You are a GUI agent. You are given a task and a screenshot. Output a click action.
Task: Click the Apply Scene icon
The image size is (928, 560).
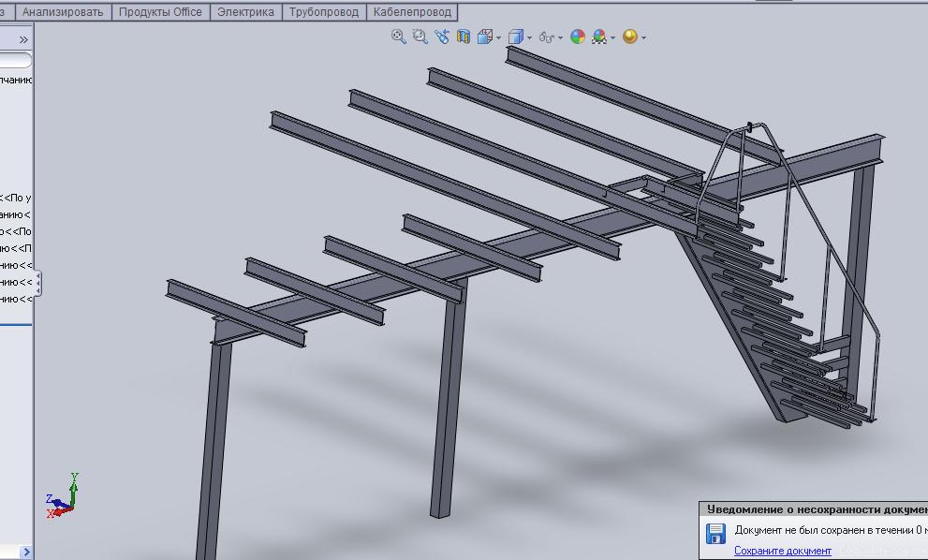click(599, 37)
